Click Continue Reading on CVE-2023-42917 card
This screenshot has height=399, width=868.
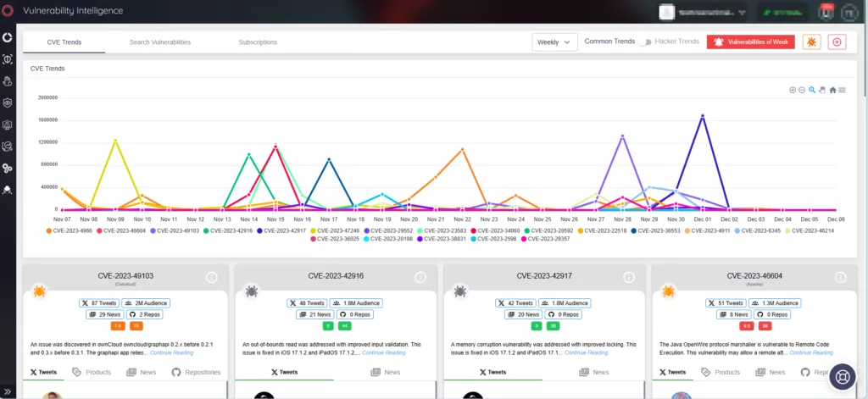[587, 352]
